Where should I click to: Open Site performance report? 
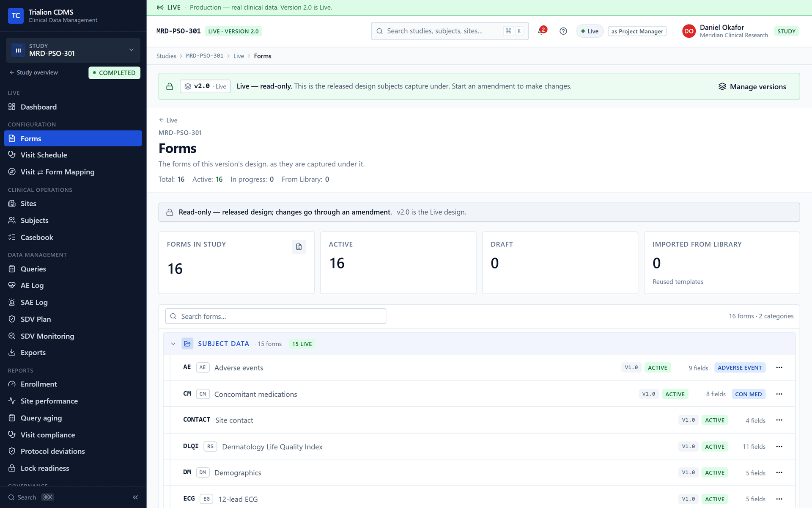click(73, 401)
